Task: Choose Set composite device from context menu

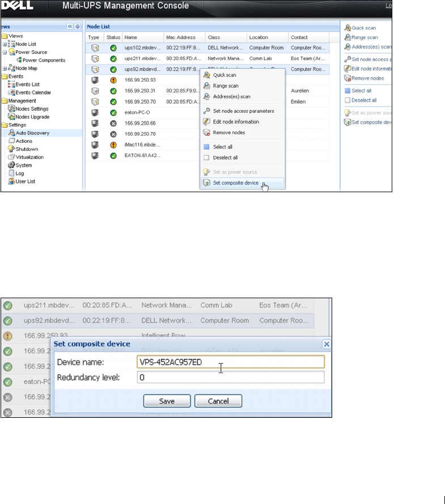Action: coord(235,183)
